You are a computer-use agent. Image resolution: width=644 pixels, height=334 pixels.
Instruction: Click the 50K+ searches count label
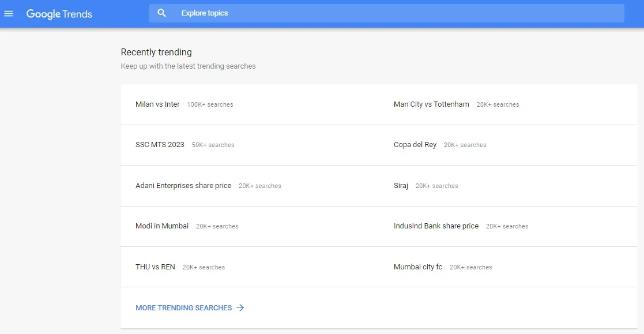(x=213, y=145)
